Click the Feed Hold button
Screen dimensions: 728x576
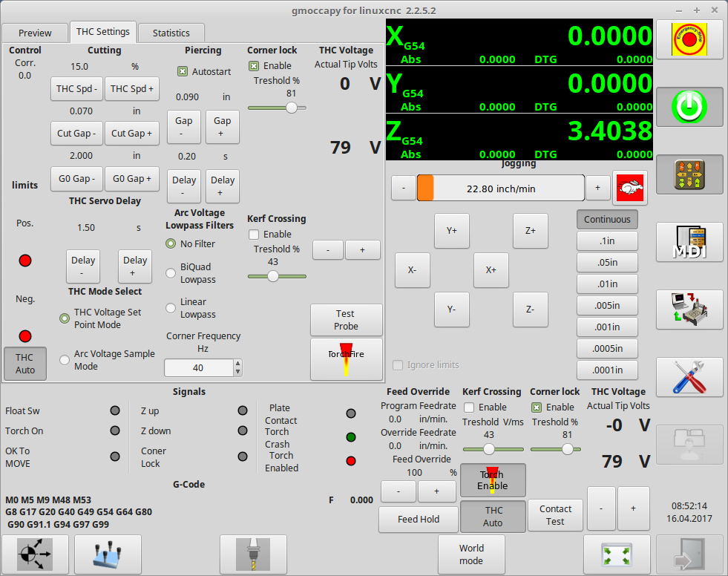click(419, 520)
